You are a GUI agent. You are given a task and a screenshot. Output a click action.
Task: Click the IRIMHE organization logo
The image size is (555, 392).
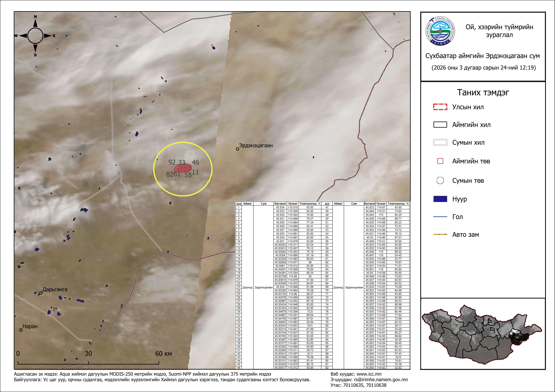click(x=440, y=31)
